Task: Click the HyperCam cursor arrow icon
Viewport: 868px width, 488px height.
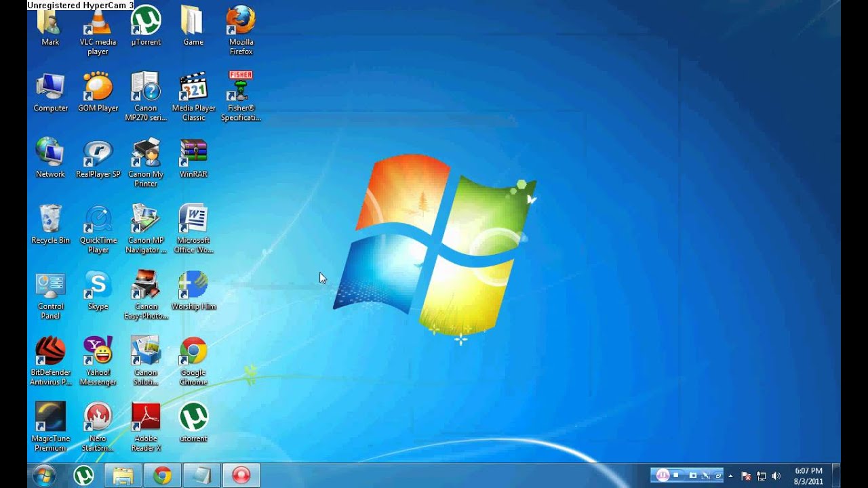Action: click(705, 475)
